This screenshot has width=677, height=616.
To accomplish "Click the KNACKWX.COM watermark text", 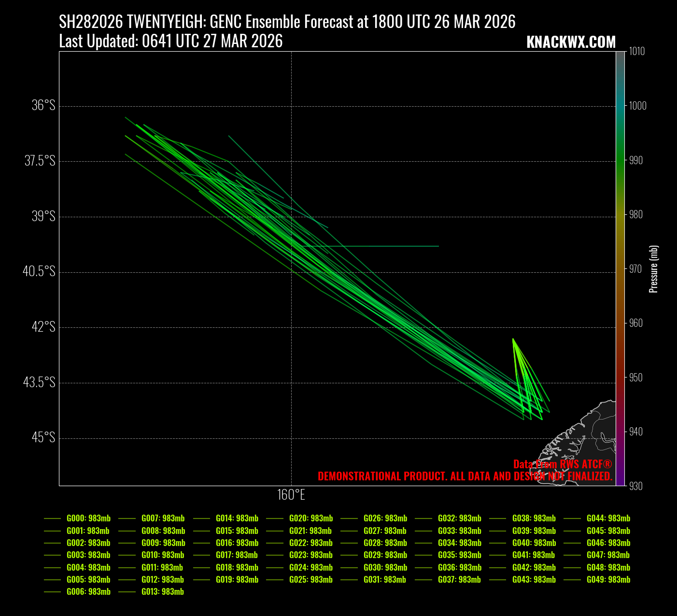I will click(571, 42).
